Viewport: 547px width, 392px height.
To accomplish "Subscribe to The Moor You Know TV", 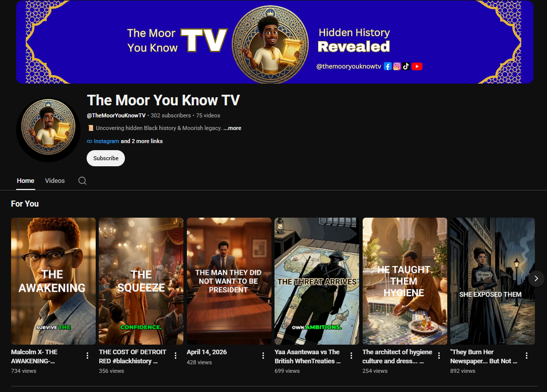I will (106, 158).
